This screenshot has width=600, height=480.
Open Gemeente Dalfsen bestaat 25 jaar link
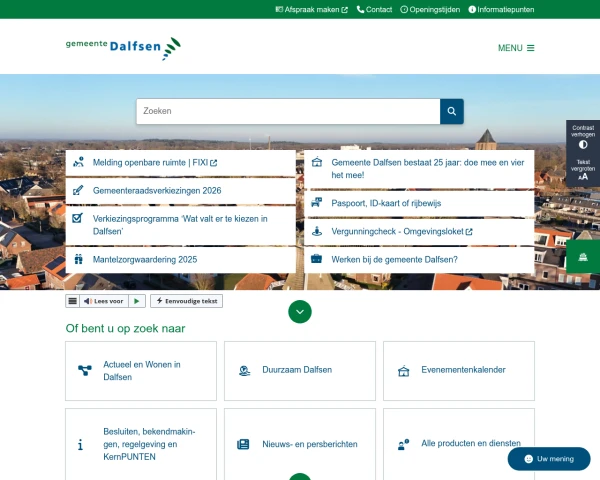(x=419, y=169)
